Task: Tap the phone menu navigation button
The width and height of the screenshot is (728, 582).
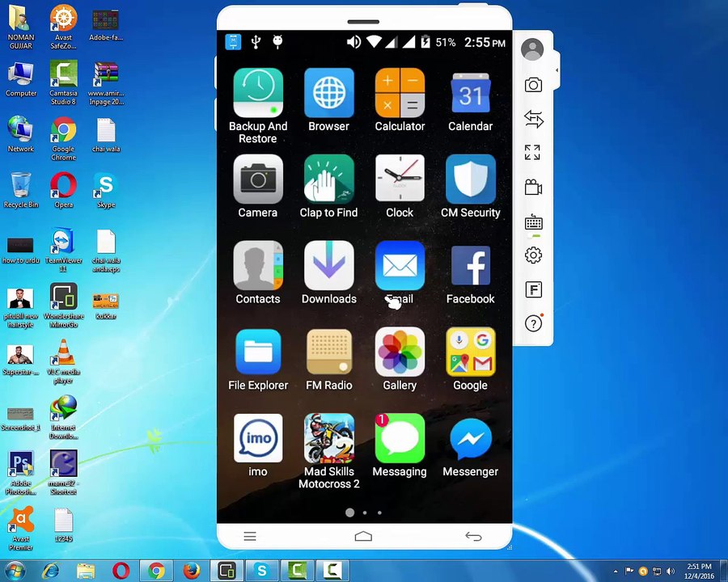Action: (x=250, y=537)
